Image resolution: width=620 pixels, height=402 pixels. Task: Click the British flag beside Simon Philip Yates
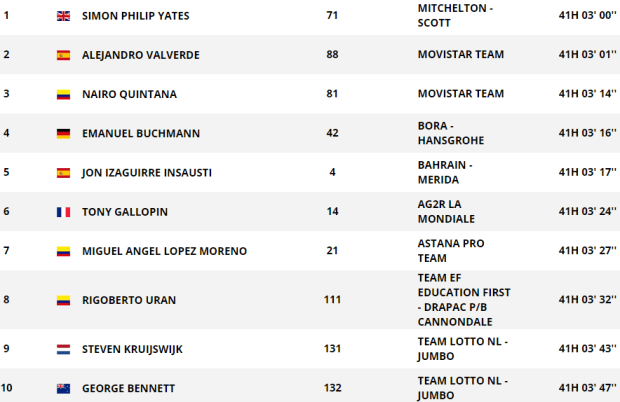(64, 17)
